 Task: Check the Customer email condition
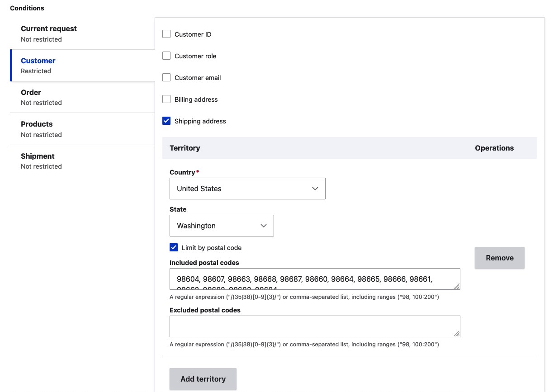click(x=166, y=78)
